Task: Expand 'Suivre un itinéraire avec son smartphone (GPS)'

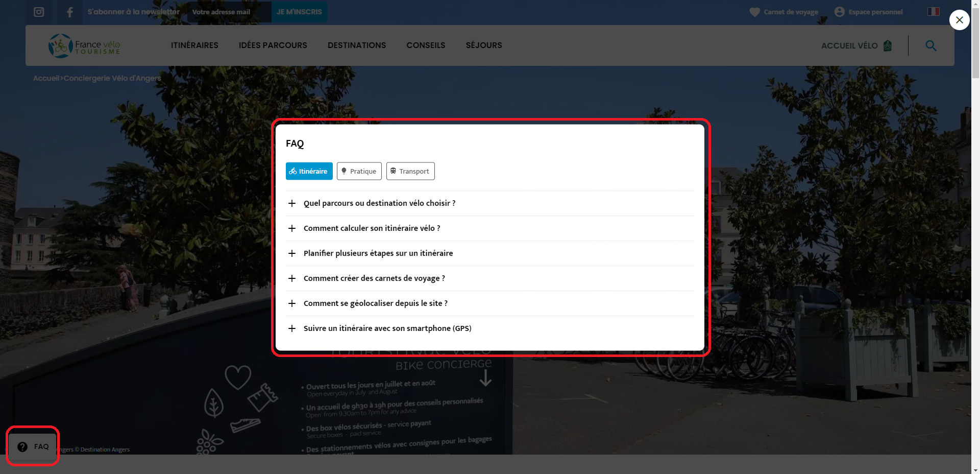Action: (387, 328)
